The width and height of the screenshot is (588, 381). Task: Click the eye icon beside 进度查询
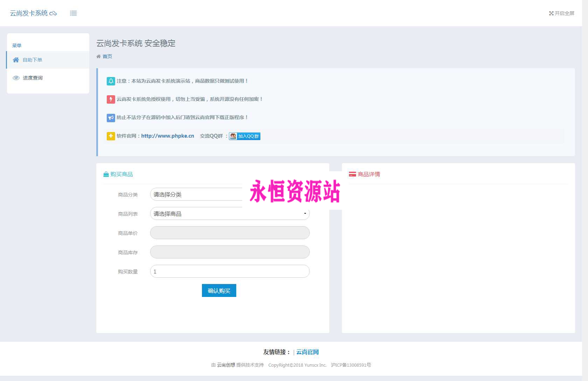tap(16, 78)
